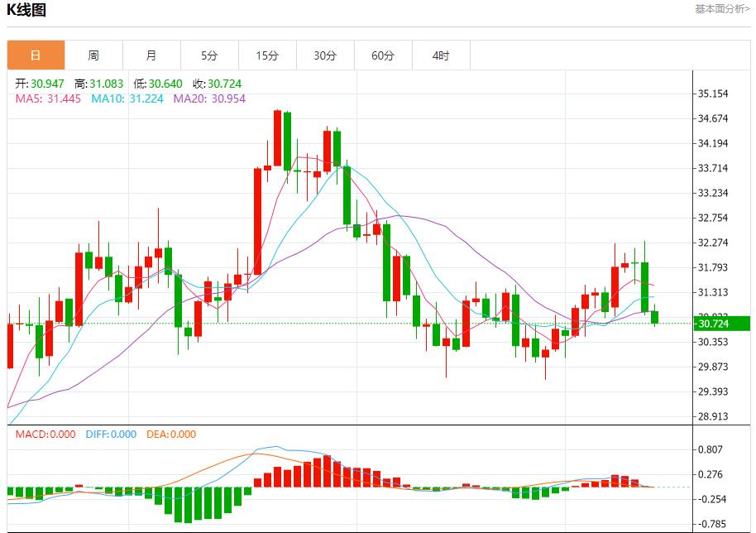Open the 基本面分析 link

[722, 9]
